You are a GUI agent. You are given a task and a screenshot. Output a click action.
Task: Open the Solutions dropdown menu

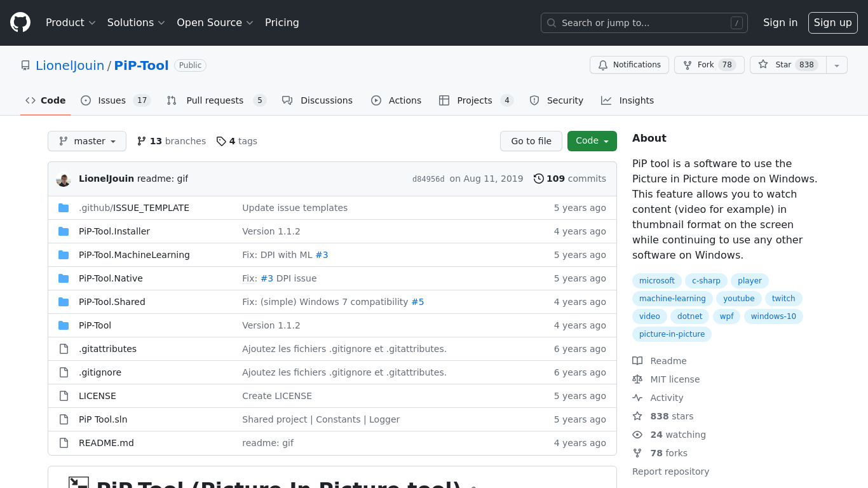click(136, 22)
